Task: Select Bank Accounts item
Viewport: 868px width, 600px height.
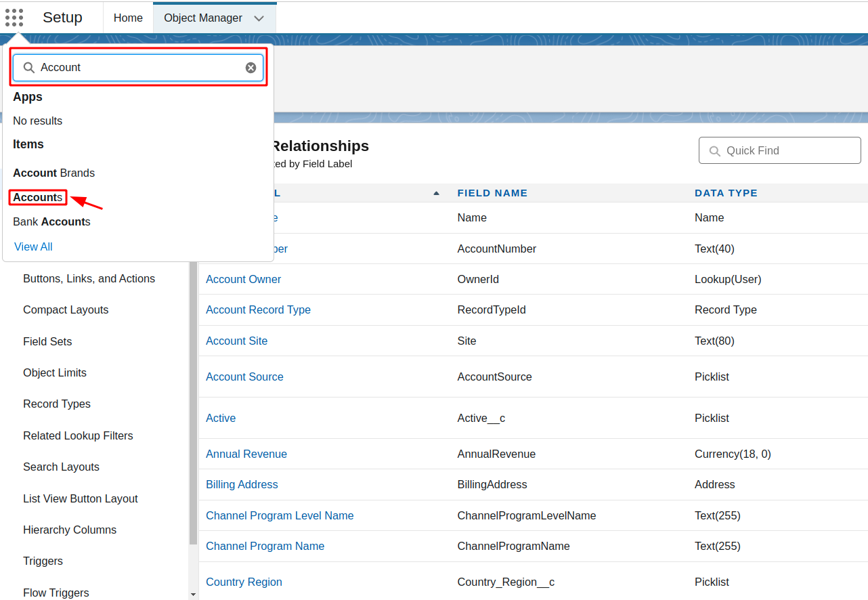Action: [x=51, y=221]
